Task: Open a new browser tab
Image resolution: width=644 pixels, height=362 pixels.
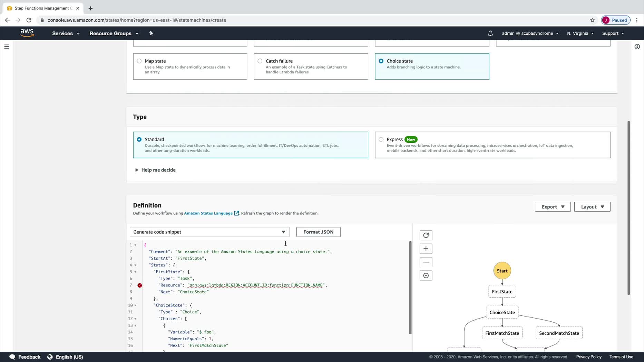Action: [90, 8]
